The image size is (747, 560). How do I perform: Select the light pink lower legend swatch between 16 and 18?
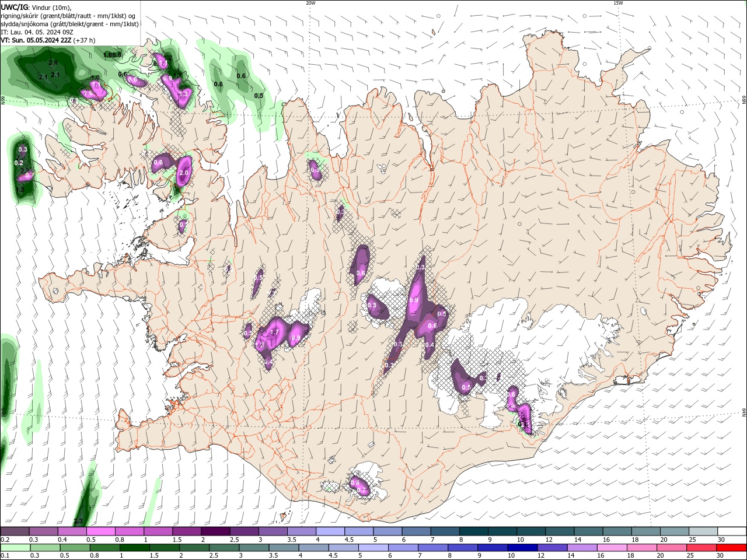(x=612, y=548)
